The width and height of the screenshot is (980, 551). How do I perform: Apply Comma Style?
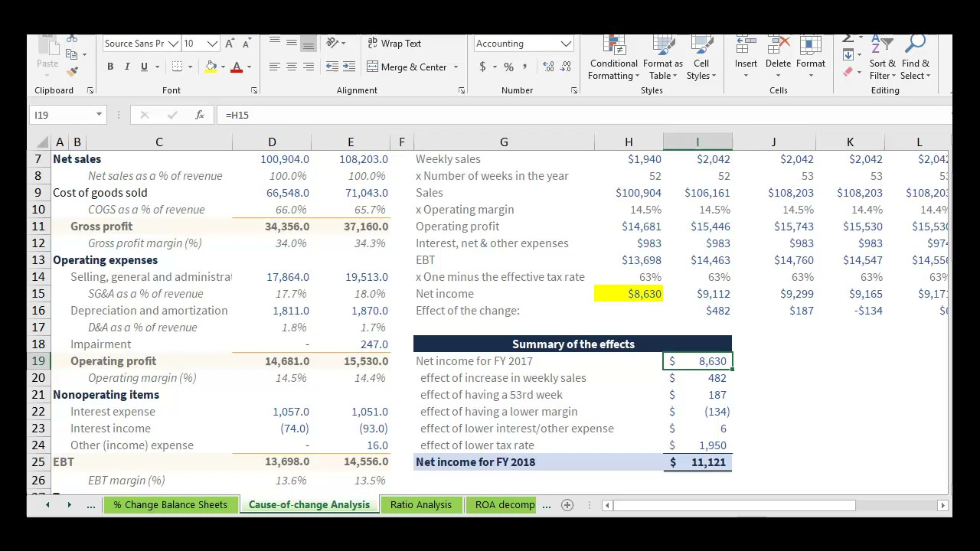(525, 67)
